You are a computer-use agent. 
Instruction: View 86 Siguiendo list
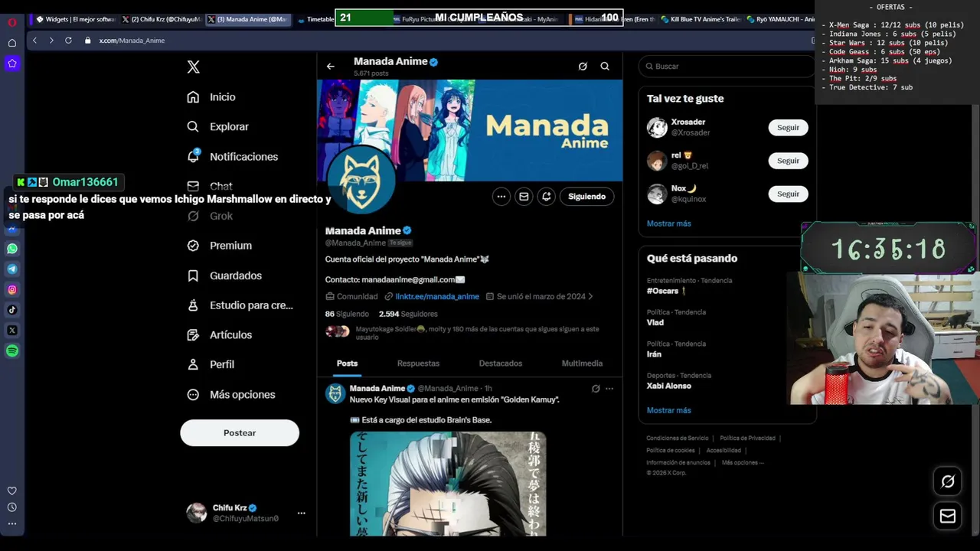[347, 314]
